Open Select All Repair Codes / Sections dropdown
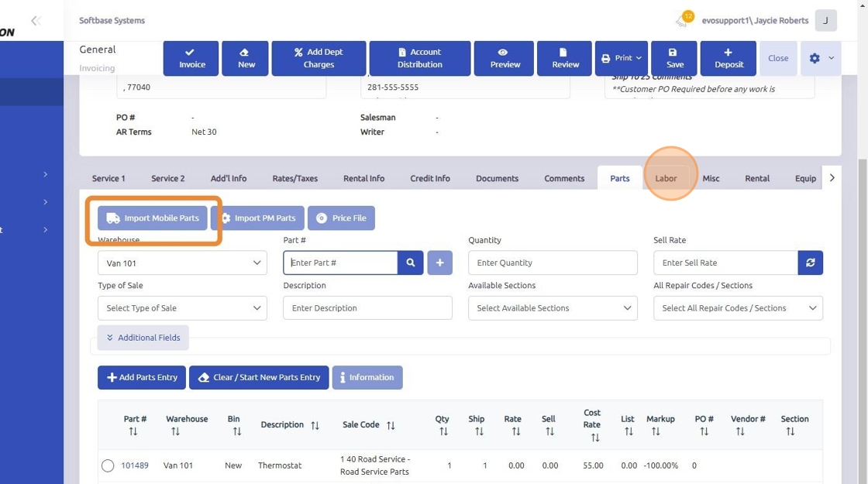The image size is (868, 484). 738,308
